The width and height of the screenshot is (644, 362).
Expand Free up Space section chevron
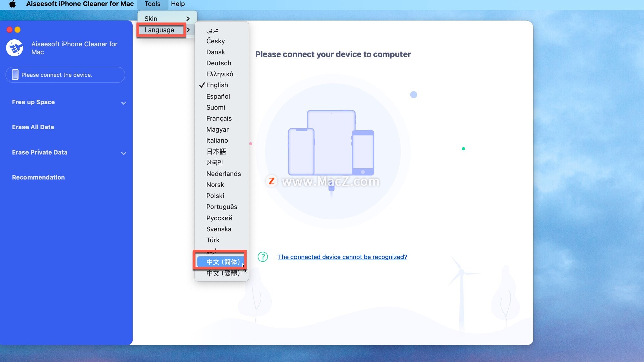click(124, 103)
